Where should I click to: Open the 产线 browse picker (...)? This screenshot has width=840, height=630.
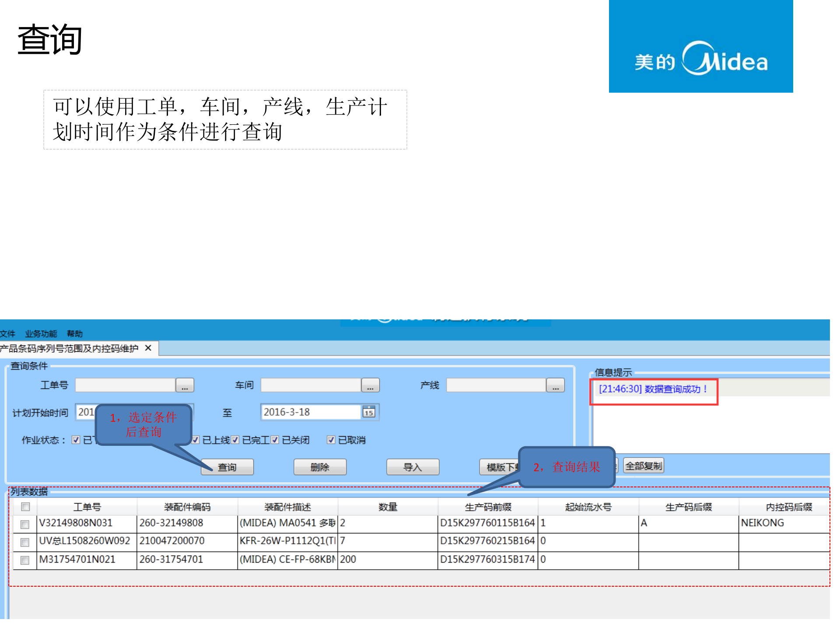[x=555, y=385]
